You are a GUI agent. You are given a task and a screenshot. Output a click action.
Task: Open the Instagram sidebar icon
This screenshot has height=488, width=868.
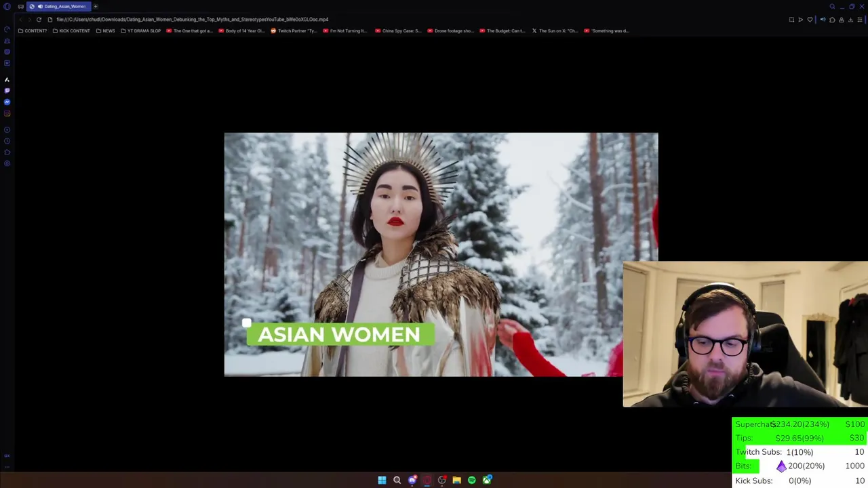coord(7,113)
